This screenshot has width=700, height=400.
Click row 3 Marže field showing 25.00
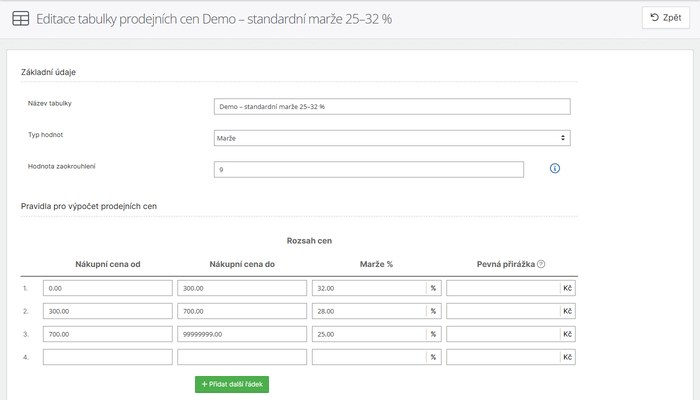coord(369,334)
